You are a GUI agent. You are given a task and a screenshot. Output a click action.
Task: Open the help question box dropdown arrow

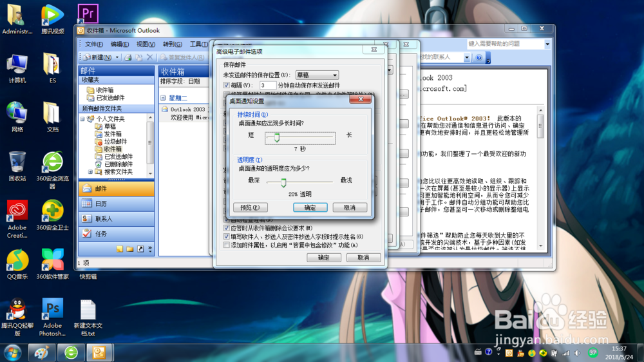pyautogui.click(x=547, y=44)
